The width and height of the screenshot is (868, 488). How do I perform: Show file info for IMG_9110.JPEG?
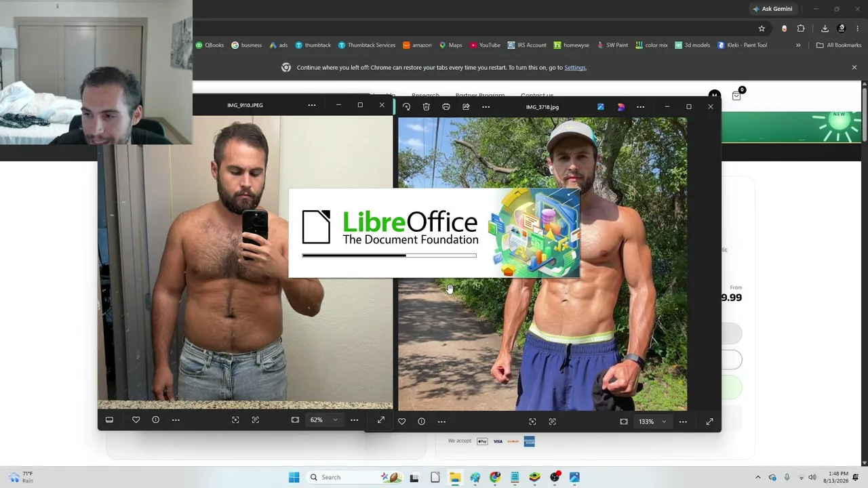coord(155,420)
